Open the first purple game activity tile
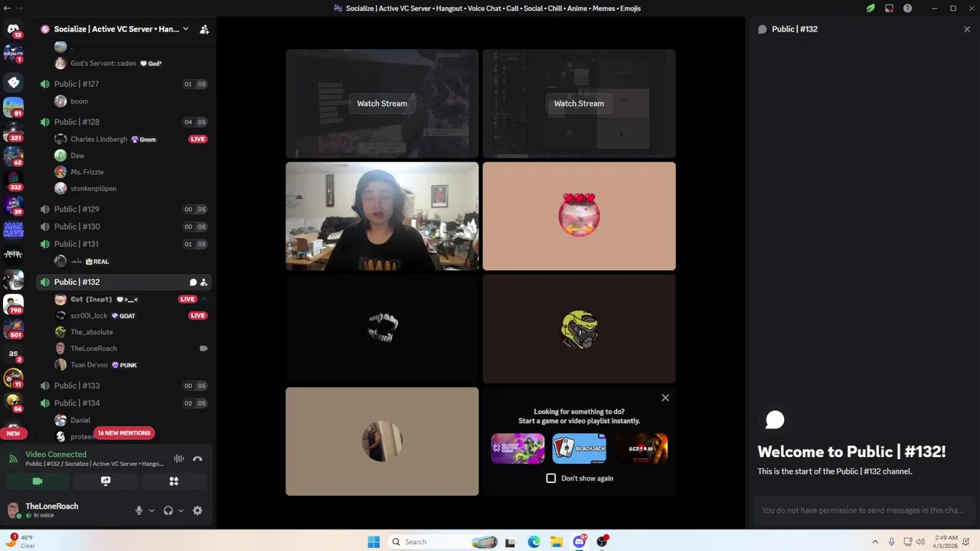The image size is (980, 551). click(518, 448)
